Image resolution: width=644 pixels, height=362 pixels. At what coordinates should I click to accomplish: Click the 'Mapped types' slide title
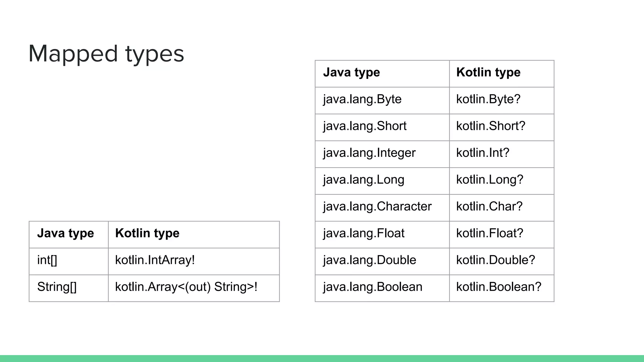(106, 54)
